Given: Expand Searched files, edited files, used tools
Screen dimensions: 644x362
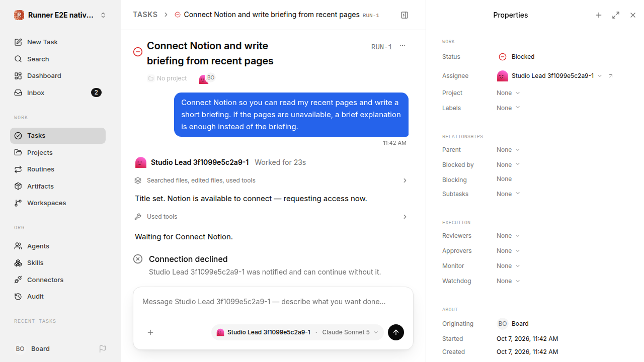Looking at the screenshot, I should tap(271, 180).
